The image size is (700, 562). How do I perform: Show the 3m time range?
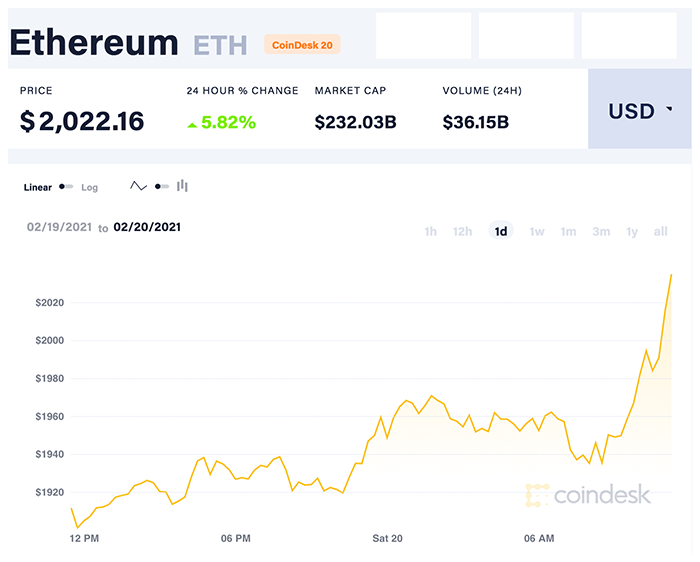pyautogui.click(x=601, y=231)
